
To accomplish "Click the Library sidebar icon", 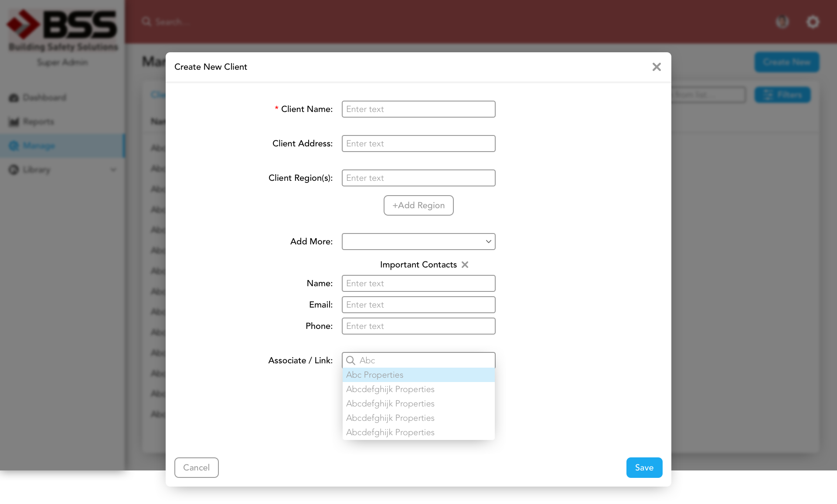I will click(14, 170).
